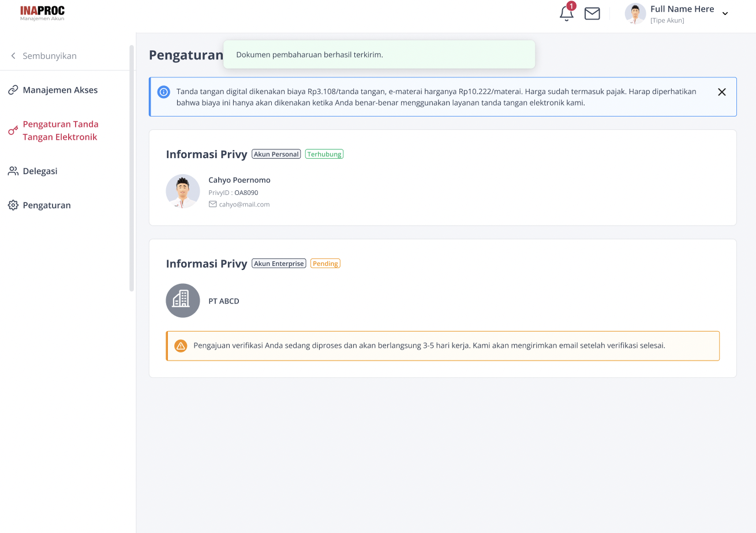
Task: Collapse sidebar with the Sembunyikan chevron
Action: click(13, 56)
